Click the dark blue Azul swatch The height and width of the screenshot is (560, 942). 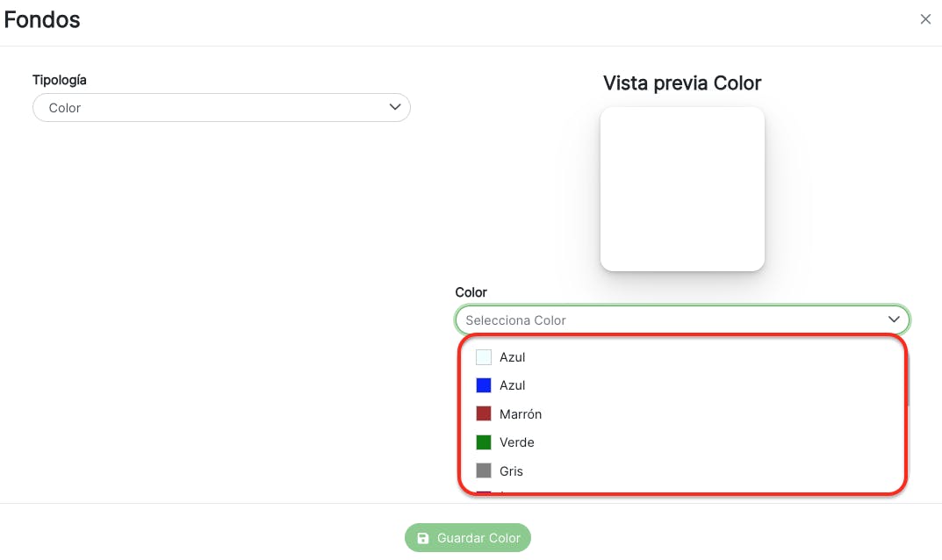coord(484,385)
